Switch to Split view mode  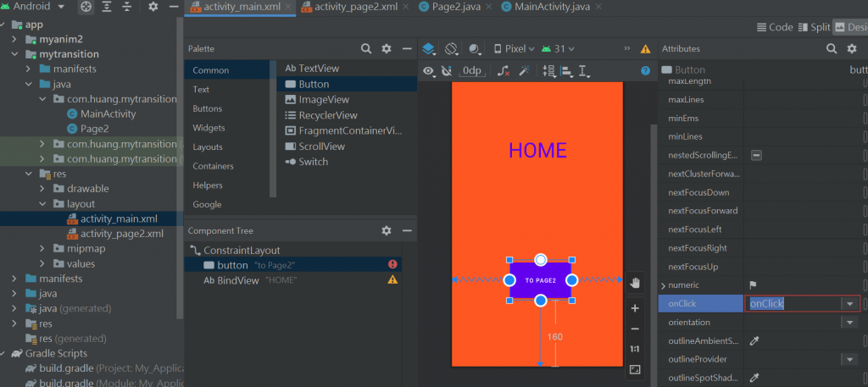(x=815, y=27)
